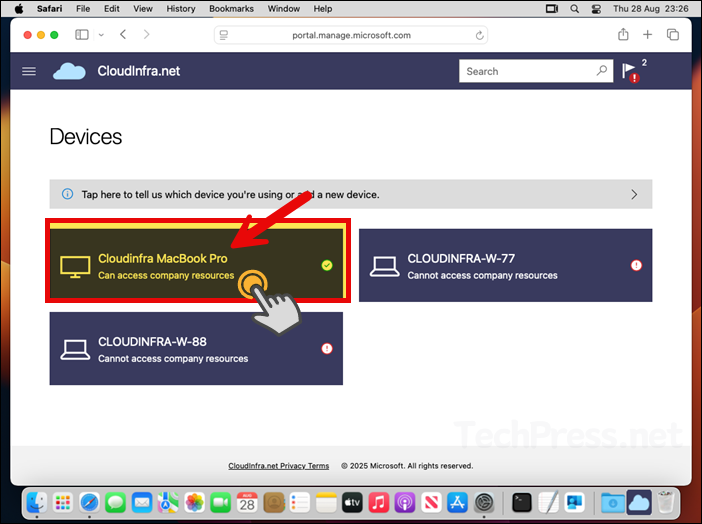Open the Window menu
The height and width of the screenshot is (524, 702).
tap(284, 9)
